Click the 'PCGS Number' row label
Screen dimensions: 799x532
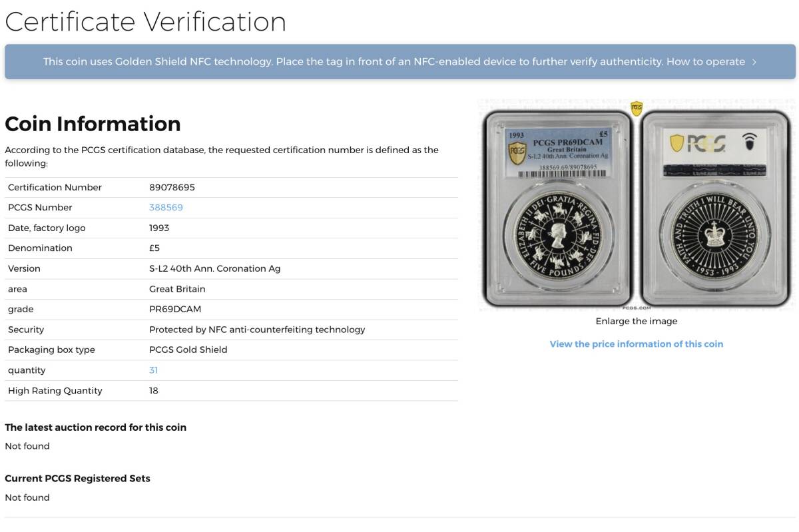coord(40,208)
